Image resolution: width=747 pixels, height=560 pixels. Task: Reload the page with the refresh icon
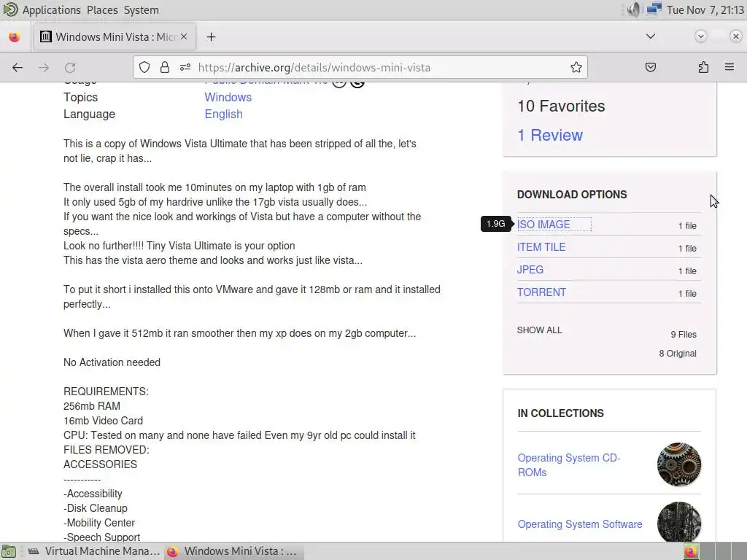point(70,68)
